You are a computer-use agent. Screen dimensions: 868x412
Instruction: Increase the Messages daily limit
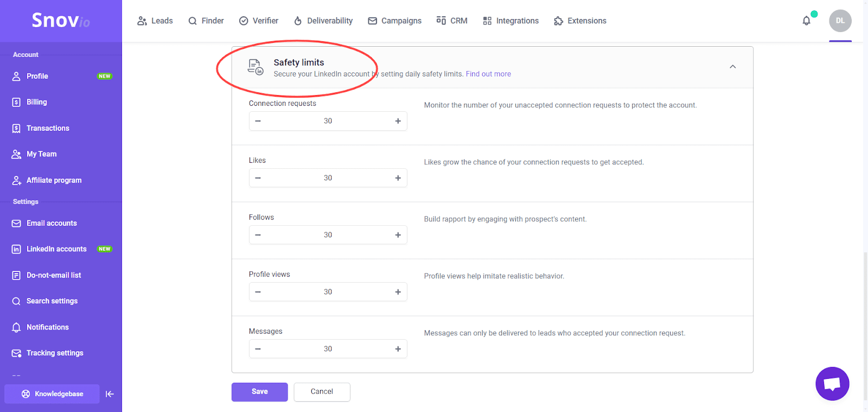[x=398, y=349]
